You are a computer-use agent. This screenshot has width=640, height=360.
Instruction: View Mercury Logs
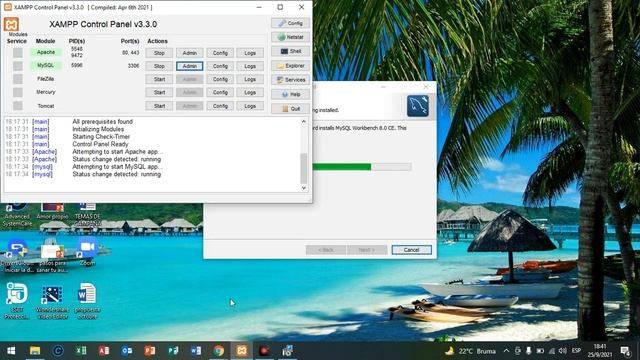click(x=250, y=93)
